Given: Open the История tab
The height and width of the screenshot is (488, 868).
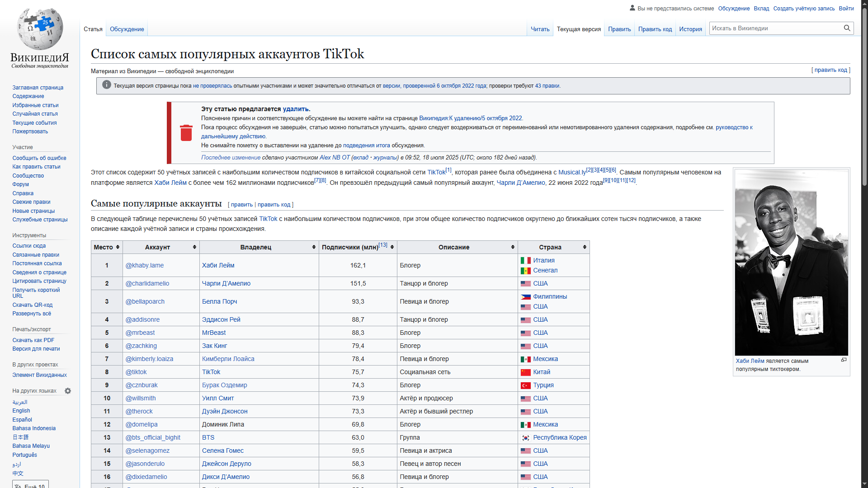Looking at the screenshot, I should (x=690, y=29).
